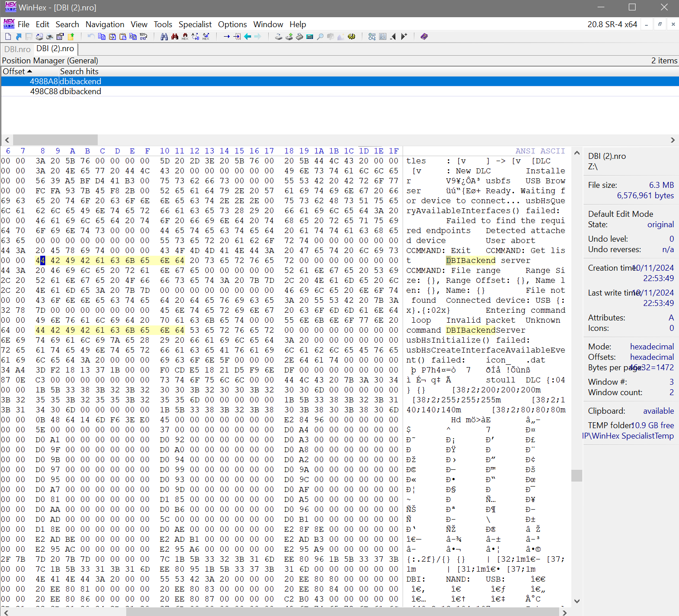Click the Open file icon with blue arrow
The image size is (679, 616).
coord(19,37)
